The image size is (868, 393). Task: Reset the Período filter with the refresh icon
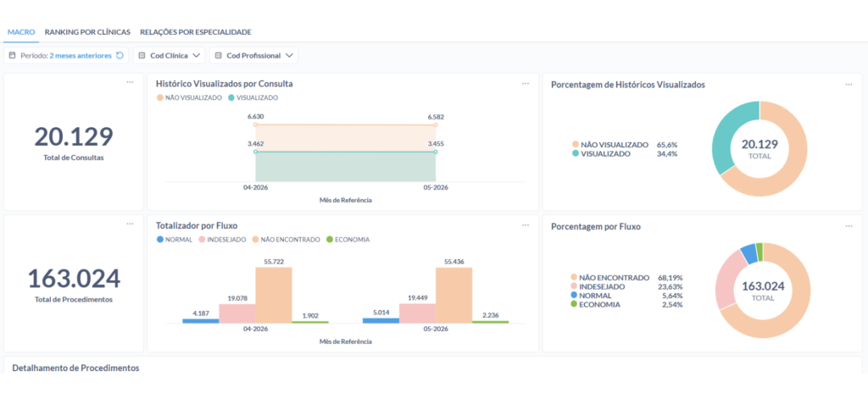pos(120,56)
